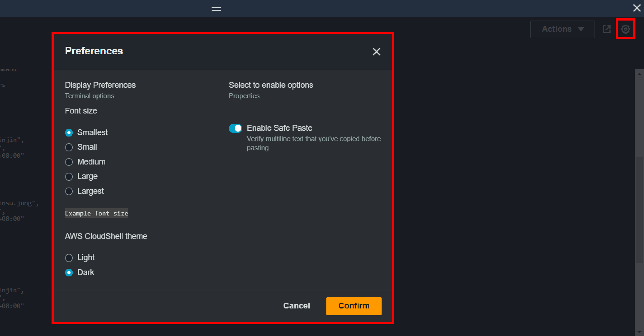Cancel the Preferences dialog
Screen dimensions: 644x336
pyautogui.click(x=297, y=306)
